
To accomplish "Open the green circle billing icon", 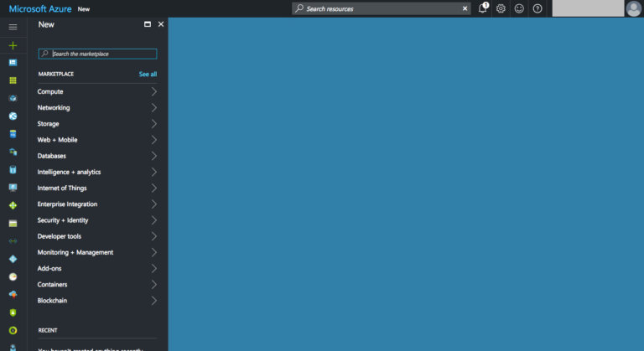I will (13, 330).
